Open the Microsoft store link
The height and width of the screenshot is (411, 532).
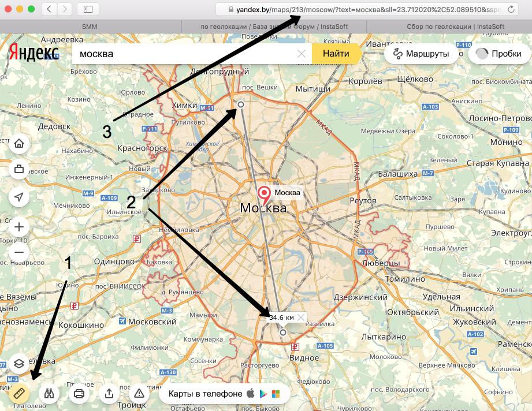pos(276,394)
